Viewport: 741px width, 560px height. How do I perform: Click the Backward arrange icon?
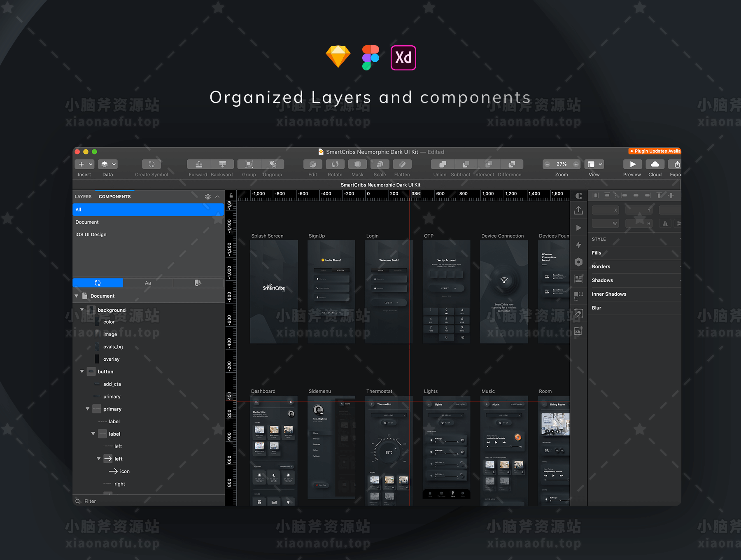(x=222, y=164)
